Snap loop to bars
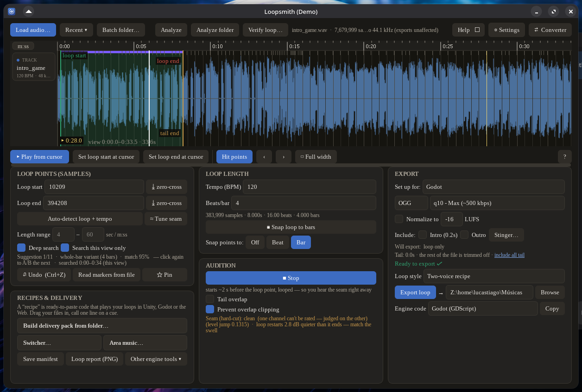The height and width of the screenshot is (392, 582). pos(291,227)
